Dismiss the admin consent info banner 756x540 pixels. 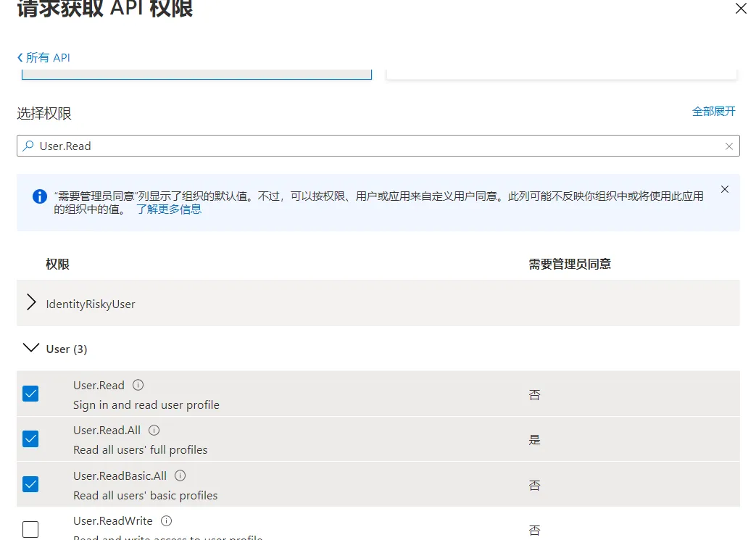point(725,189)
